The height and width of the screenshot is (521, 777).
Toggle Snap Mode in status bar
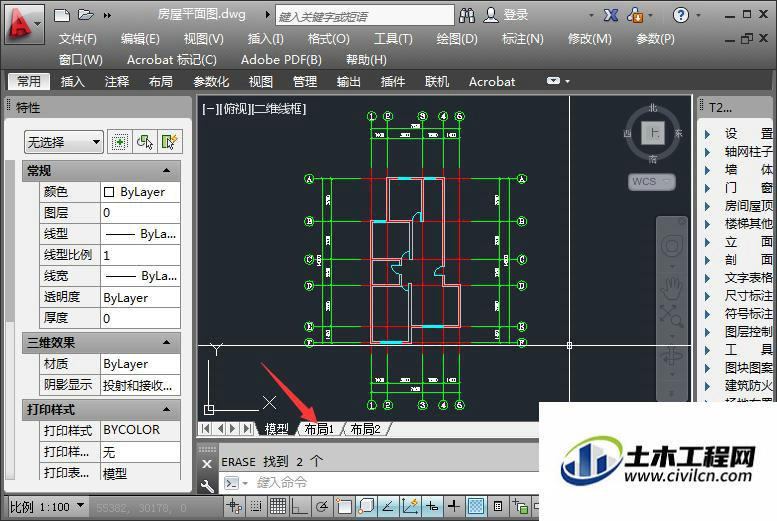pyautogui.click(x=256, y=506)
